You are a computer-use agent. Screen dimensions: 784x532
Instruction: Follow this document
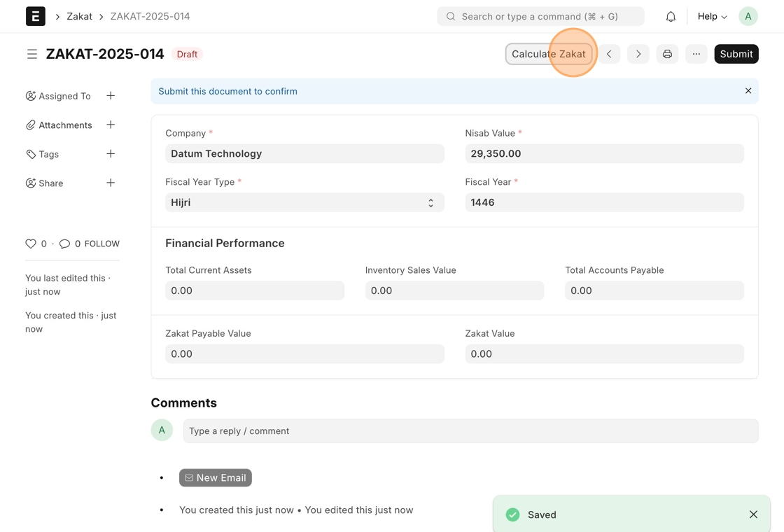pyautogui.click(x=102, y=244)
